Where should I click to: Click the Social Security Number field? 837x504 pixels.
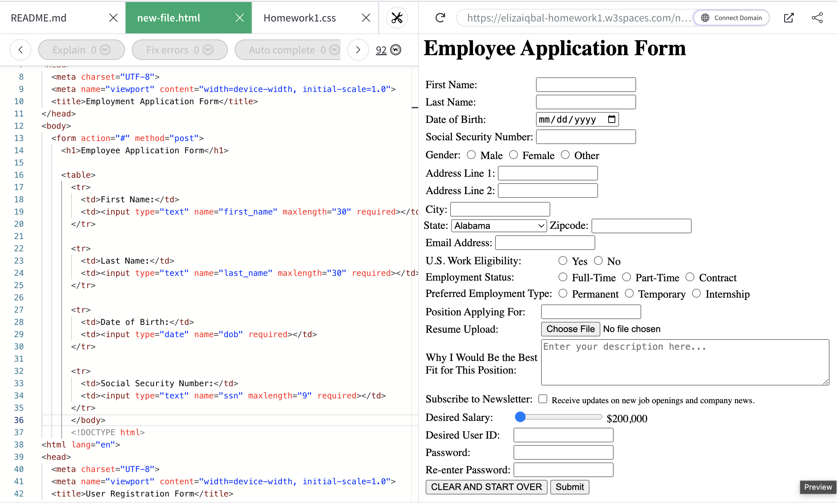[x=586, y=137]
